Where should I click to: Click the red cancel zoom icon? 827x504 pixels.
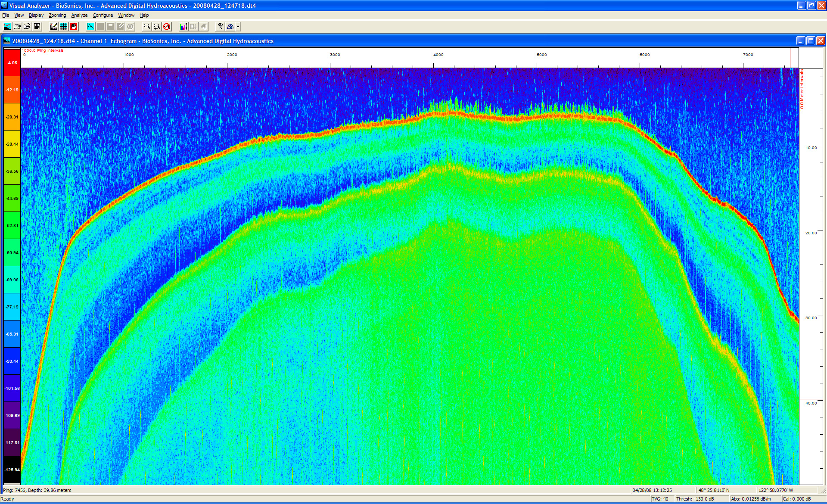(167, 27)
